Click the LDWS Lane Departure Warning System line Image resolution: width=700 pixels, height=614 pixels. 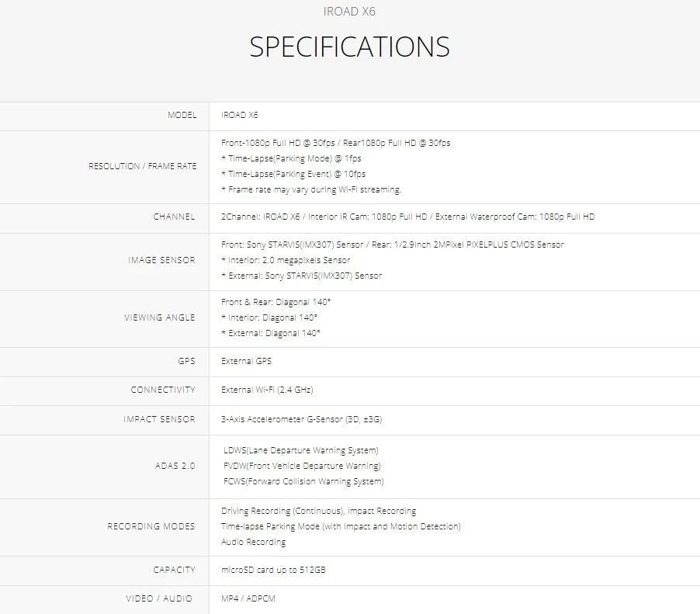pyautogui.click(x=300, y=450)
